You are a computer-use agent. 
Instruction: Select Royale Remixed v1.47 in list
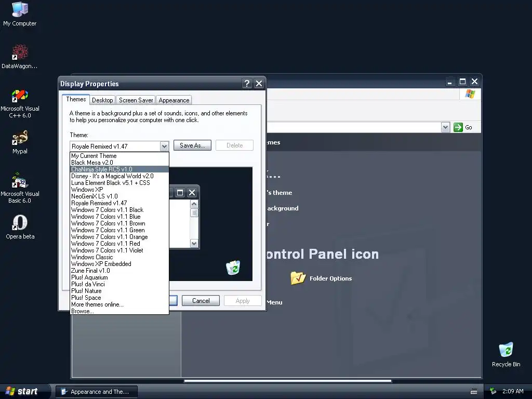[x=119, y=203]
